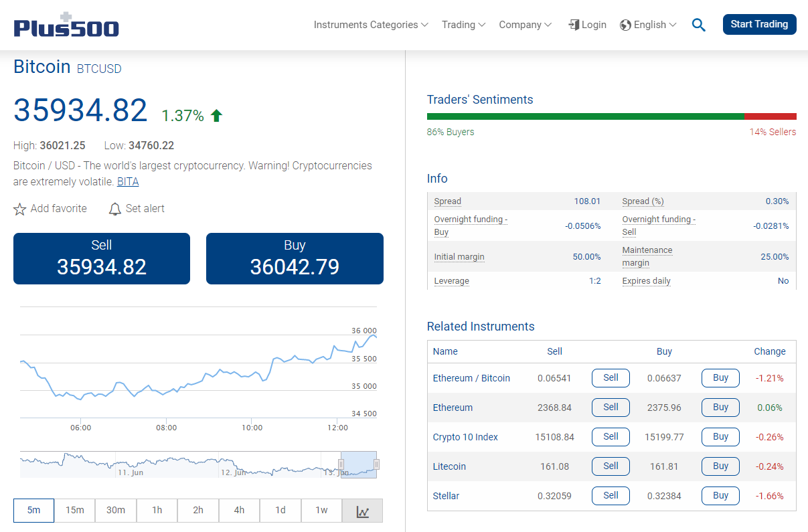Click the globe language icon
Viewport: 808px width, 532px height.
pyautogui.click(x=626, y=25)
